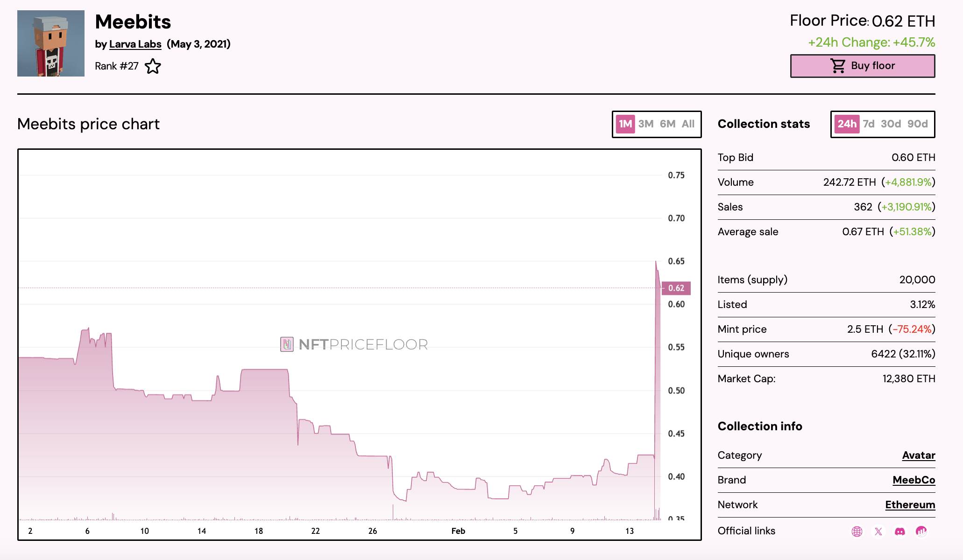Click the 0.75 y-axis price label
The width and height of the screenshot is (963, 560).
click(676, 175)
